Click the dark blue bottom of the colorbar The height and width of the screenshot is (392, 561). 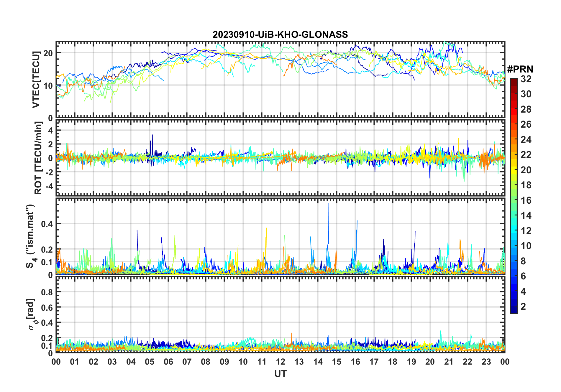(x=514, y=311)
